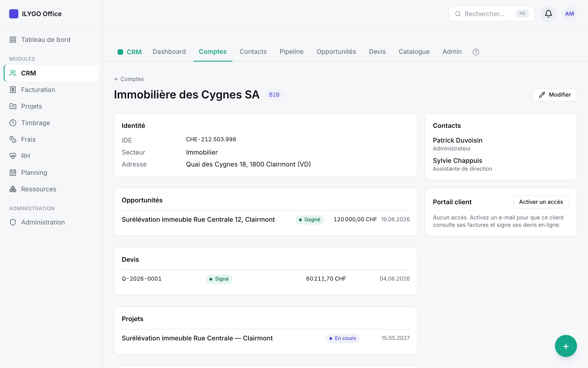Open notifications bell
The width and height of the screenshot is (588, 368).
[x=548, y=14]
